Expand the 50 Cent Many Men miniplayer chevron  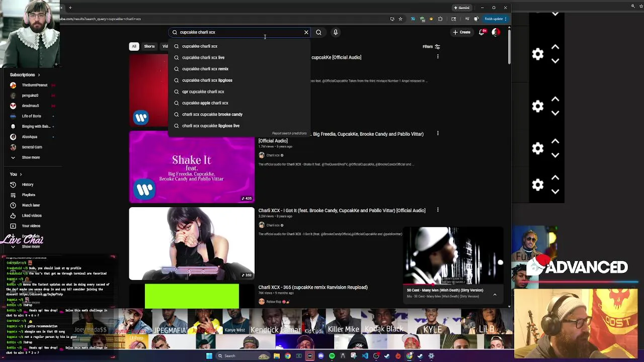[495, 294]
